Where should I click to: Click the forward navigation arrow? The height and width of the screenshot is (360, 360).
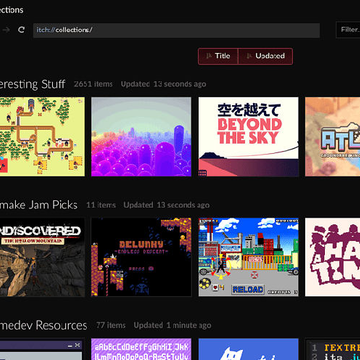point(6,30)
